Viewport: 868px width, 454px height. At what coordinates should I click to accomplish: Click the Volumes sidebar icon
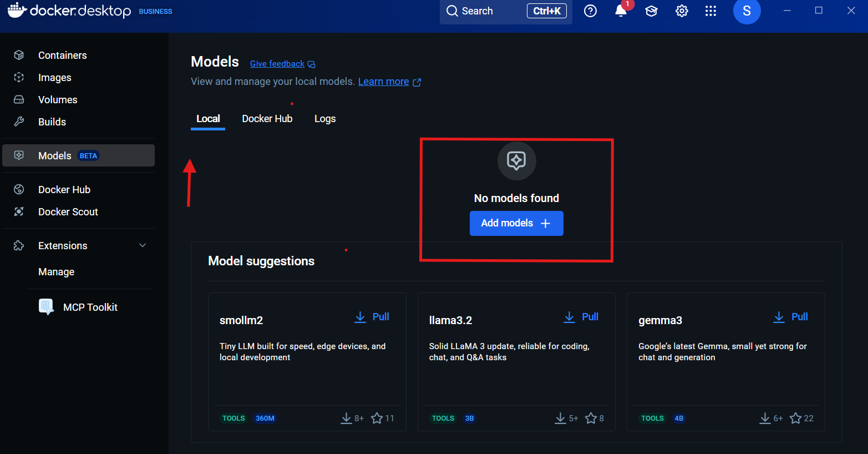click(x=19, y=99)
